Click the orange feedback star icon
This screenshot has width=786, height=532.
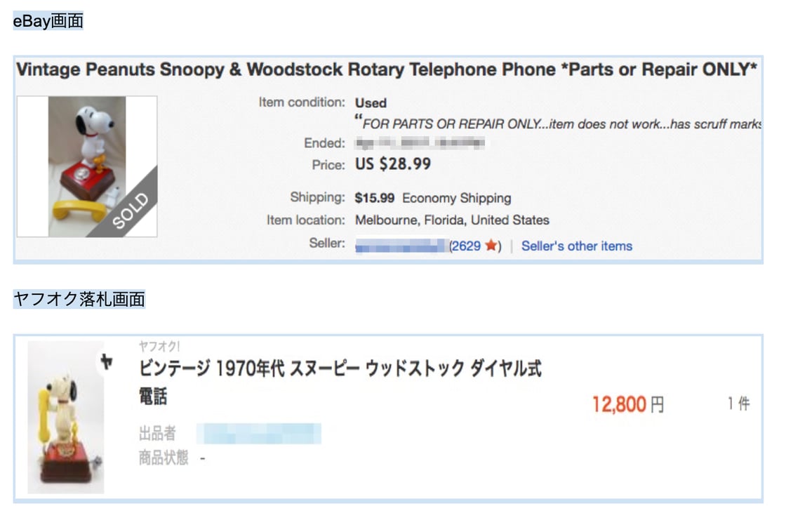491,246
